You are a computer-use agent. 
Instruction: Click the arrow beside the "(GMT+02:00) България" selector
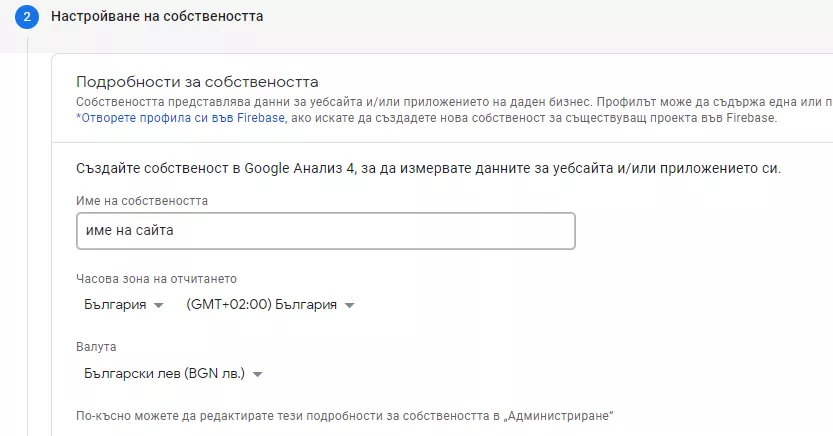click(349, 305)
